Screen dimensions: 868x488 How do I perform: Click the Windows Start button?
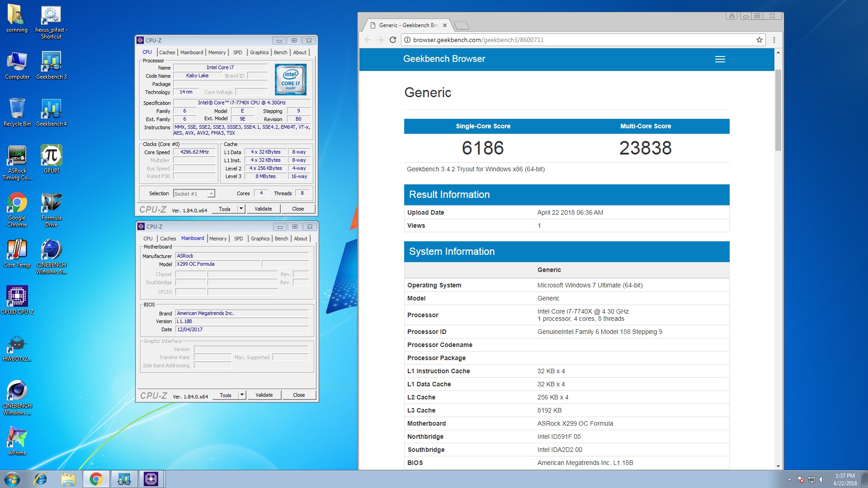coord(12,479)
